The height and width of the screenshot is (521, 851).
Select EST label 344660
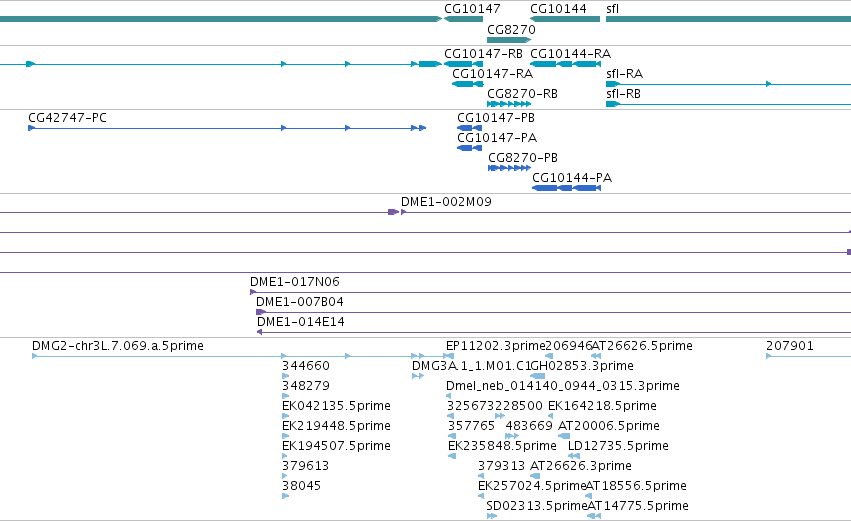[306, 366]
